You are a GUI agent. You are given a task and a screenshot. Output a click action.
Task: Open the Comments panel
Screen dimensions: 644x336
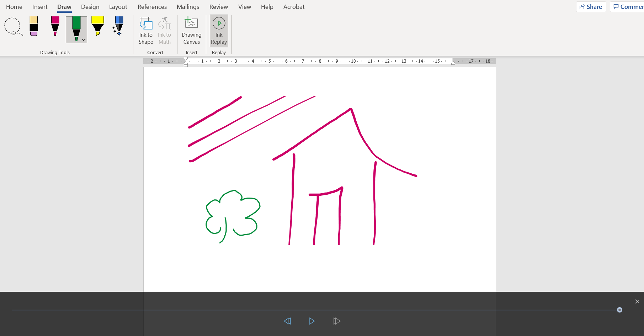pyautogui.click(x=629, y=6)
